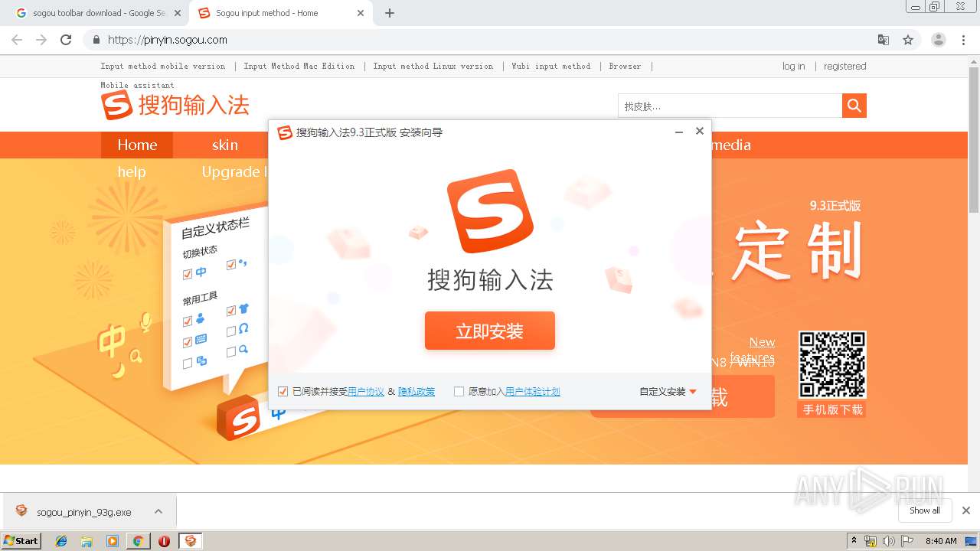Open the user experience plan link
Screen dimensions: 980x551
pos(533,392)
